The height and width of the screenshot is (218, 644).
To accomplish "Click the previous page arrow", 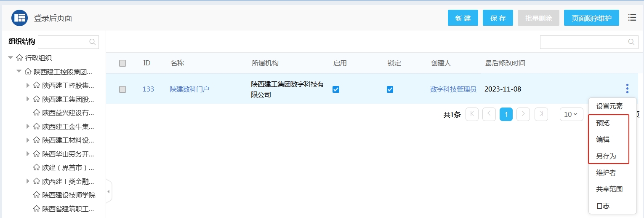I will [489, 114].
